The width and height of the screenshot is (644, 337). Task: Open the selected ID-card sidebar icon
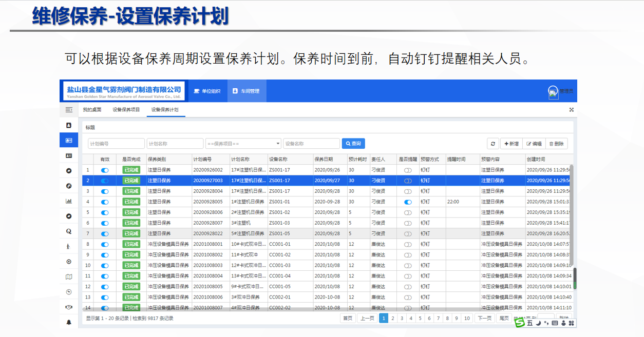[x=69, y=140]
